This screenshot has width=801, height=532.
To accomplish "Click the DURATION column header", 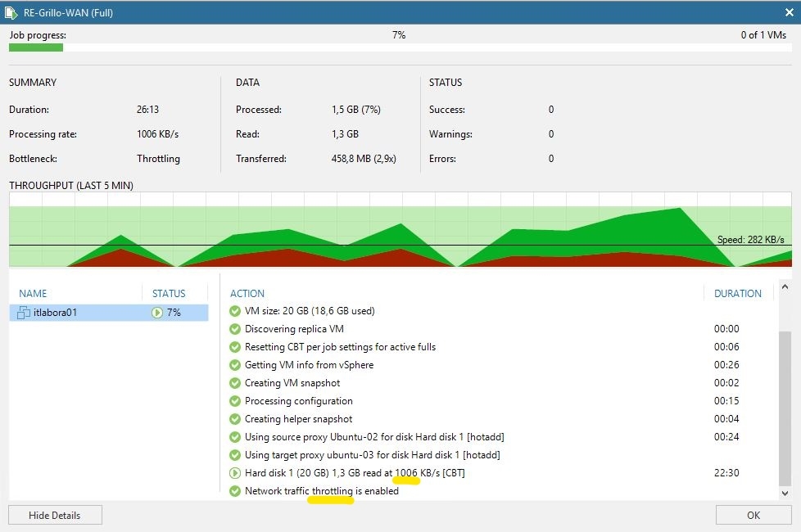I will (x=738, y=294).
